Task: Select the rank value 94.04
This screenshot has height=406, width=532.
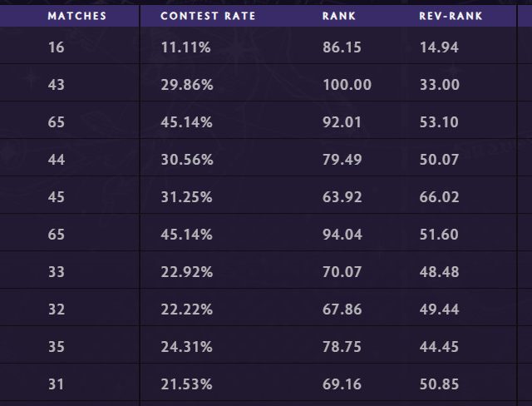Action: tap(342, 235)
